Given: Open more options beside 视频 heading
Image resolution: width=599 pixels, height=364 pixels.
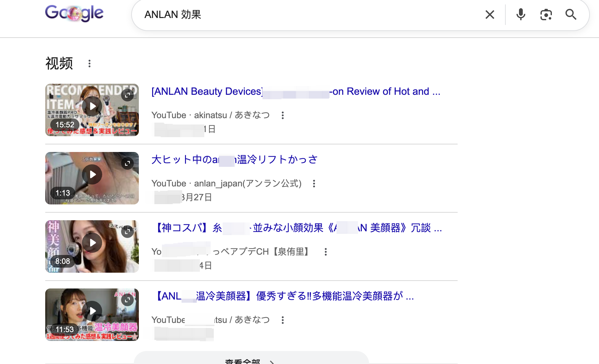Looking at the screenshot, I should [x=90, y=64].
